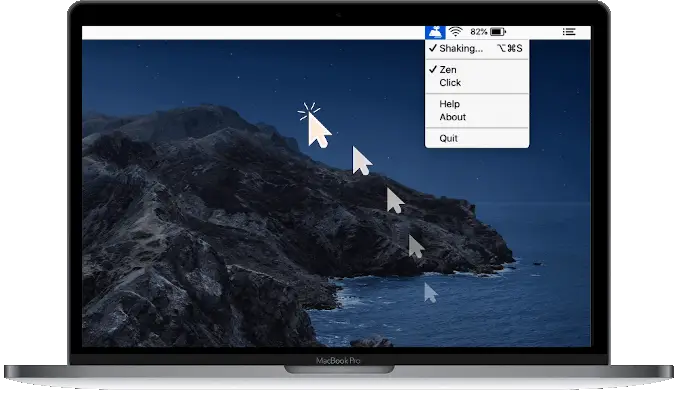Uncheck the Zen checkmark
680x395 pixels.
(433, 69)
